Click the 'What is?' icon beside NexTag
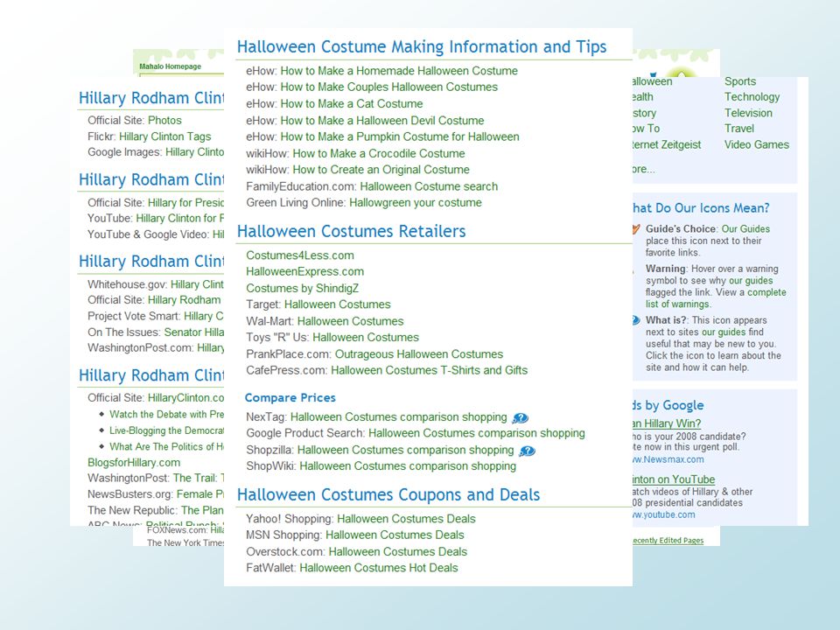 520,418
